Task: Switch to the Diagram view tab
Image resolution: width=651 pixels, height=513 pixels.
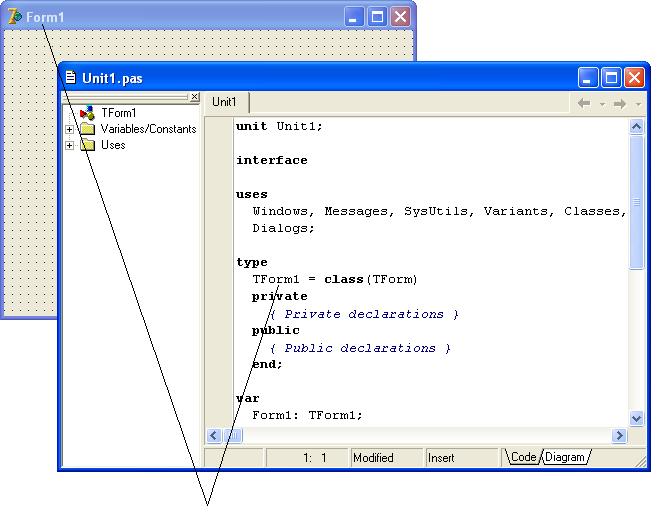Action: pos(565,457)
